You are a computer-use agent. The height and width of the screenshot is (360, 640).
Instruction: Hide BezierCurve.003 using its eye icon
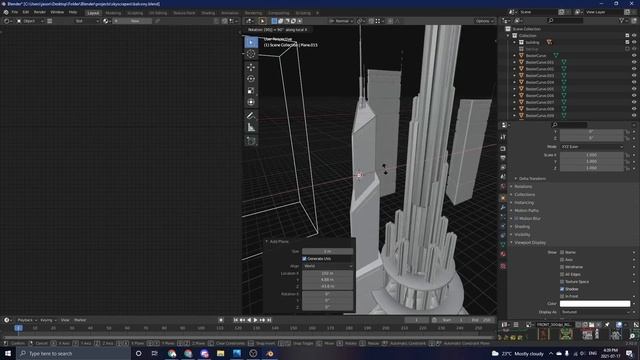click(634, 76)
